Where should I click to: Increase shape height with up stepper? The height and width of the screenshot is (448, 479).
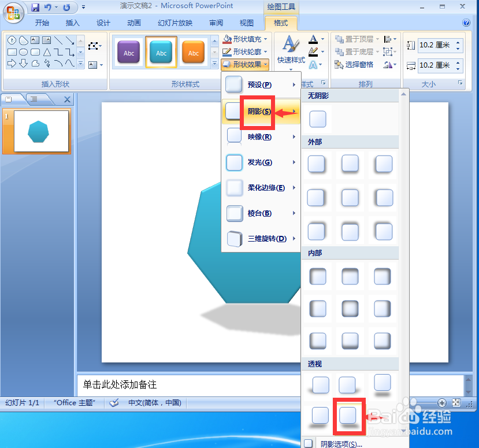coord(458,42)
